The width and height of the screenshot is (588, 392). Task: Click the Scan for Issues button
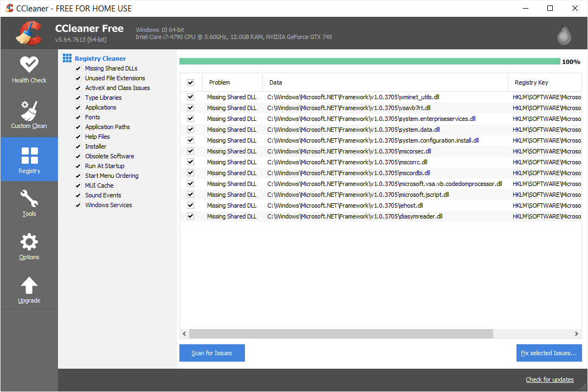point(212,353)
